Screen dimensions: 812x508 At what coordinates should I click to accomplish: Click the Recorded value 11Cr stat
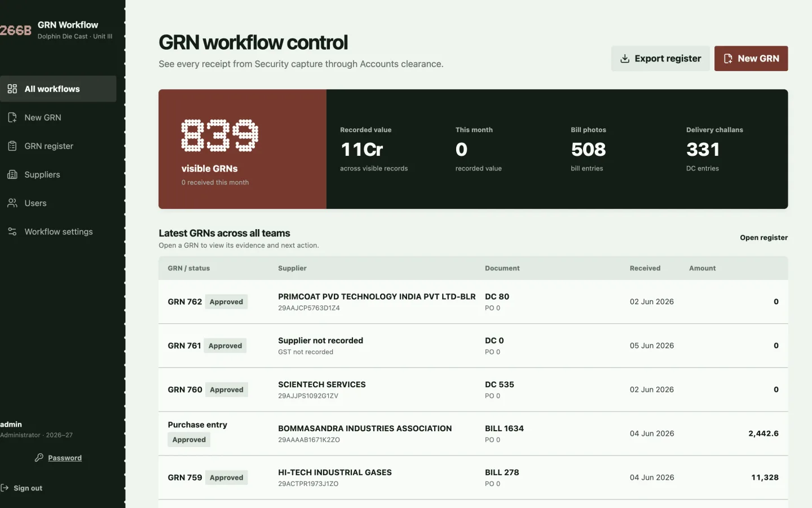(374, 149)
